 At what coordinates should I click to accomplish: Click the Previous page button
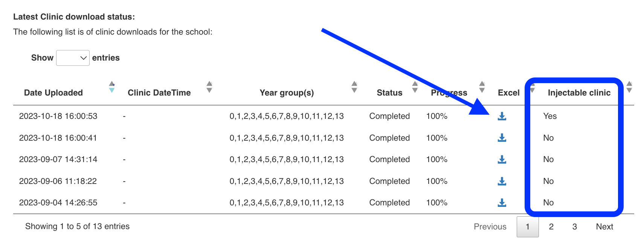coord(490,227)
